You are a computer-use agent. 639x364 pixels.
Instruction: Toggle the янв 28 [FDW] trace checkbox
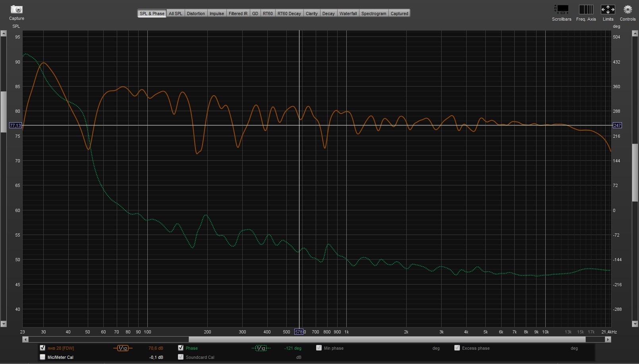click(x=42, y=348)
